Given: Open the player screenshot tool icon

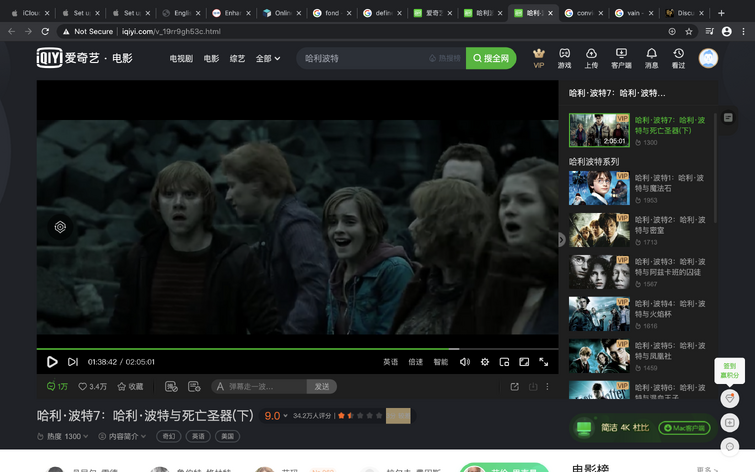Looking at the screenshot, I should 60,227.
